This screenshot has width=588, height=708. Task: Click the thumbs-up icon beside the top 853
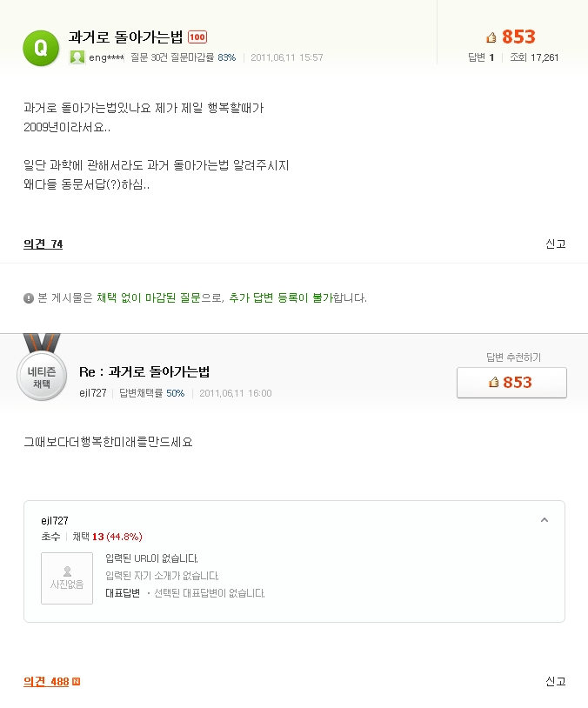491,37
